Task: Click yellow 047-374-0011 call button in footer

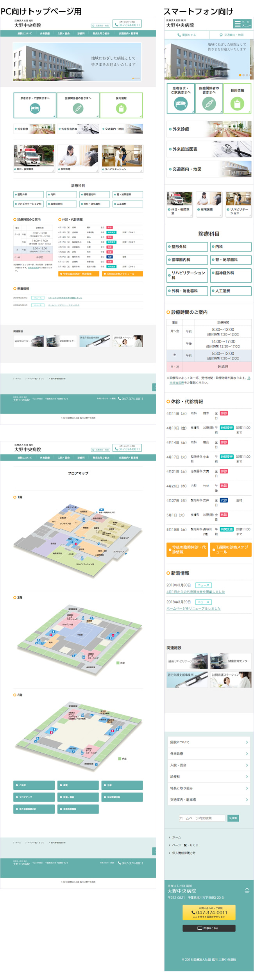Action: (x=209, y=912)
